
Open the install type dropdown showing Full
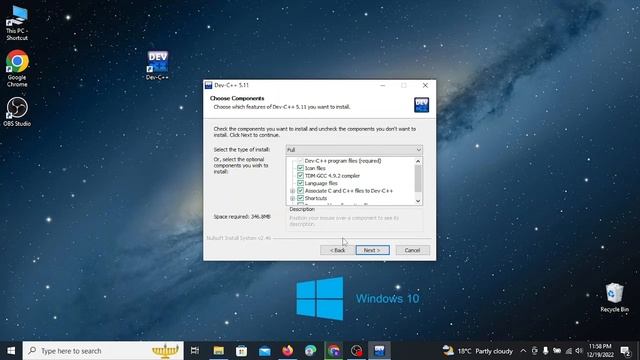(x=354, y=150)
